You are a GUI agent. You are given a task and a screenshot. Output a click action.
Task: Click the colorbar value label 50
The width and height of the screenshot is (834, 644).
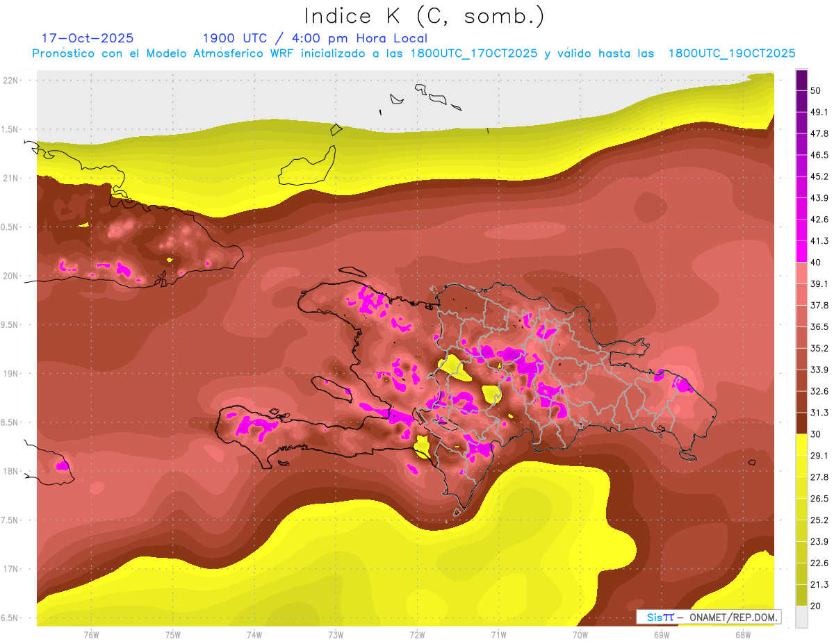pyautogui.click(x=816, y=82)
